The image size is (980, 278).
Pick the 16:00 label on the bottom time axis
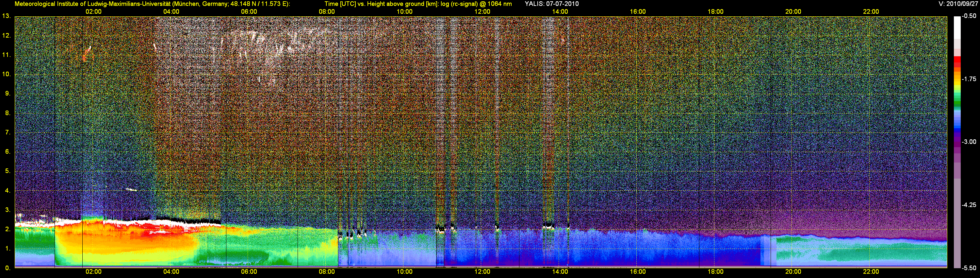coord(638,272)
